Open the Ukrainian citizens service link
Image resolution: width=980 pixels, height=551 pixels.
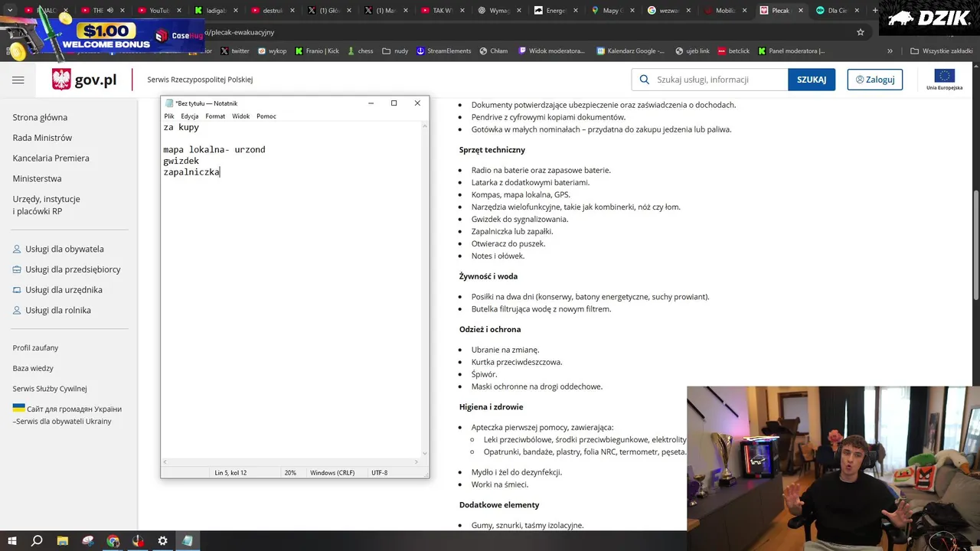67,415
